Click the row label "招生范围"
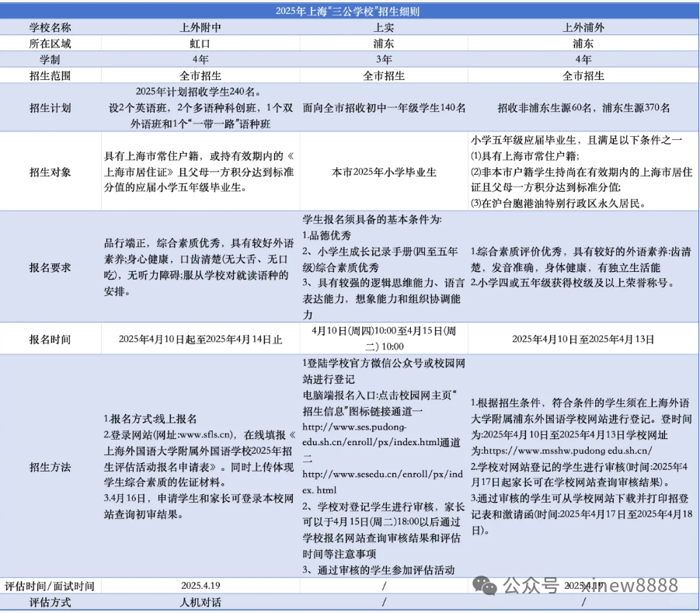Viewport: 700px width, 613px height. pos(50,75)
